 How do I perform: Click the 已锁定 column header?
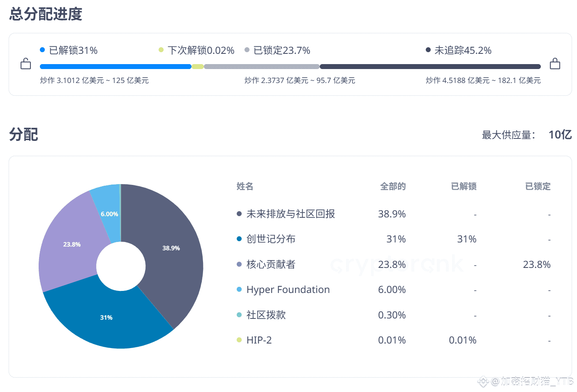pyautogui.click(x=538, y=187)
